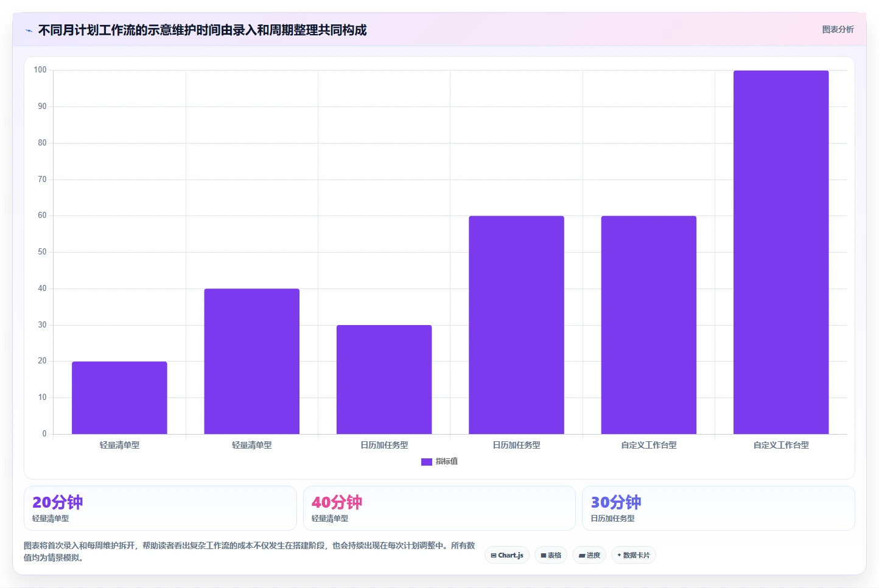Open the 图表分析 label in the header
This screenshot has height=588, width=879.
pos(838,29)
